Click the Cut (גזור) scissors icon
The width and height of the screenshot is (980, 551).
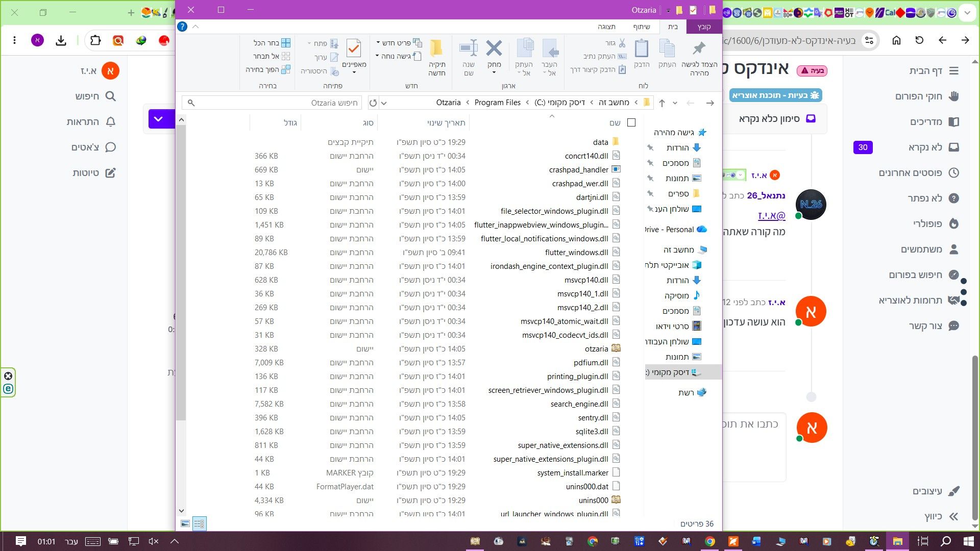[622, 43]
